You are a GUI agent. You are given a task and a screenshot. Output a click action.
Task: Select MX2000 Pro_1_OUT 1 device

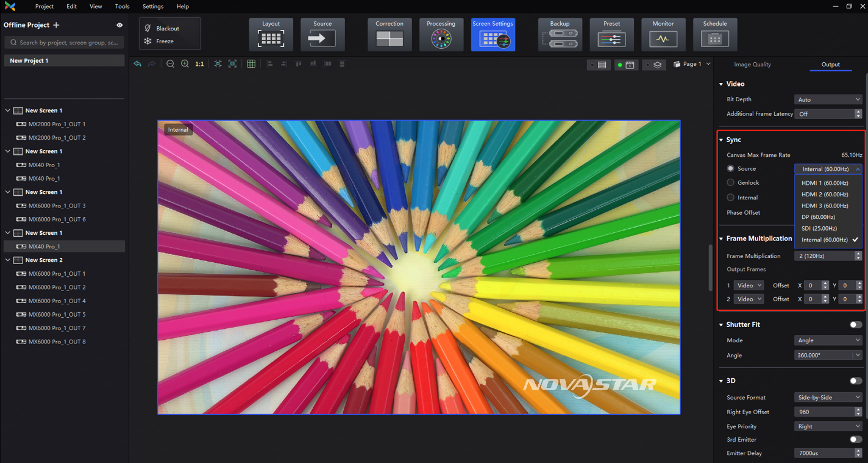click(x=57, y=124)
